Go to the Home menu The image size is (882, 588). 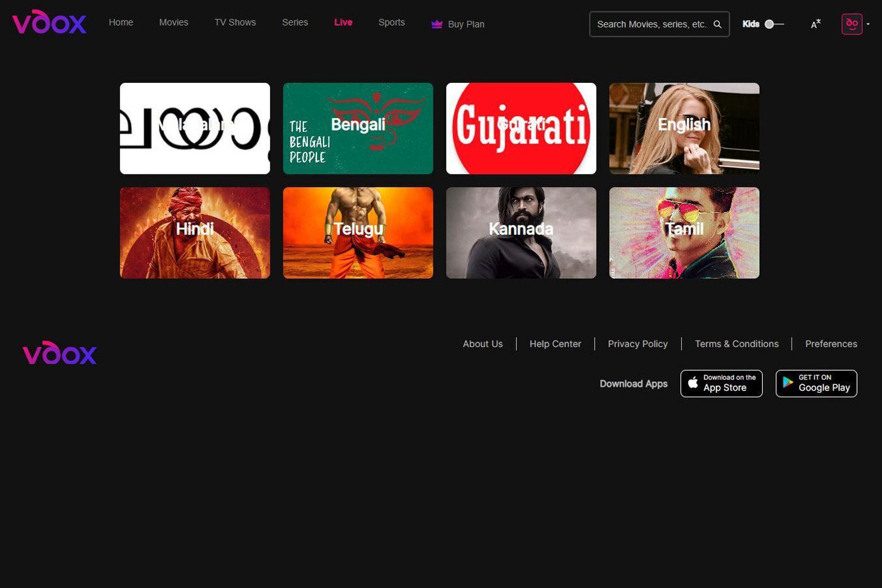tap(121, 22)
